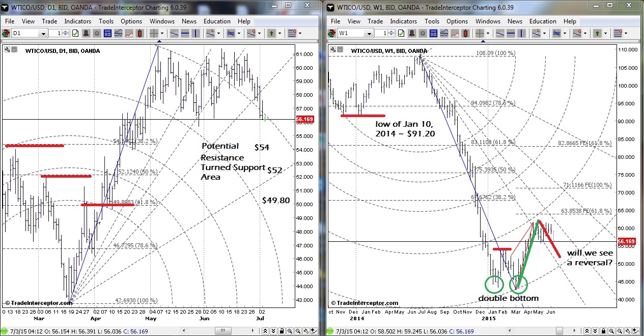644x336 pixels.
Task: Switch to candlestick chart style in W1 window
Action: coord(465,33)
